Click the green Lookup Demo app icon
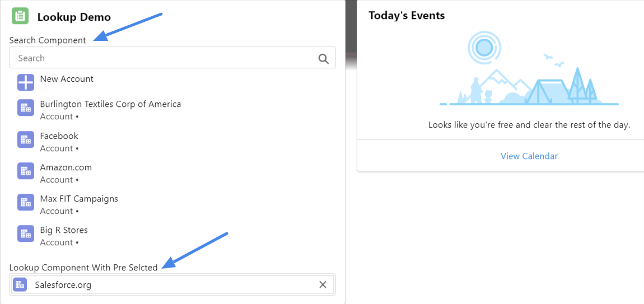This screenshot has height=304, width=644. (x=20, y=16)
